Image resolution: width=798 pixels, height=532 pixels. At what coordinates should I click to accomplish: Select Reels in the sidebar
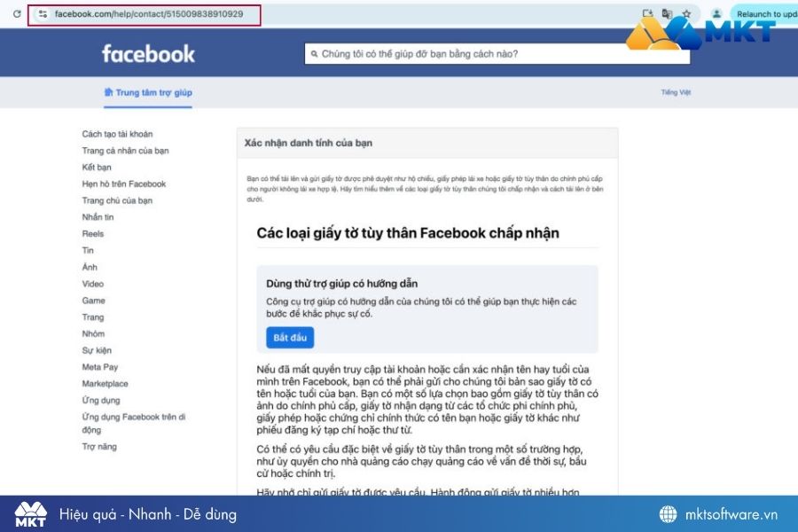pos(92,234)
